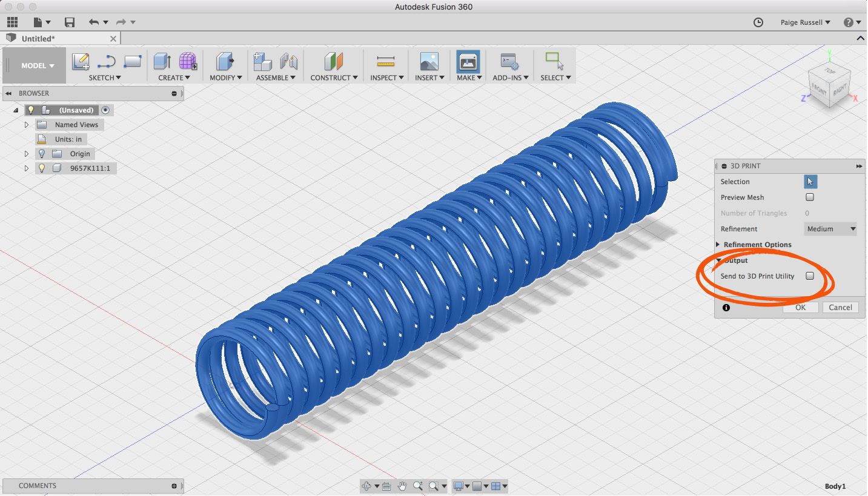This screenshot has width=868, height=496.
Task: Click the Selection arrow in 3D Print
Action: click(x=810, y=182)
